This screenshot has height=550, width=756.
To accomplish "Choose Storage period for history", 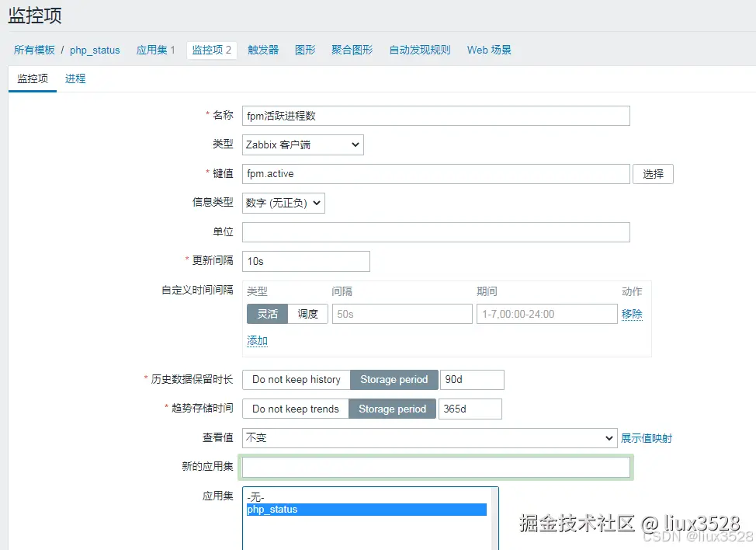I will point(394,380).
